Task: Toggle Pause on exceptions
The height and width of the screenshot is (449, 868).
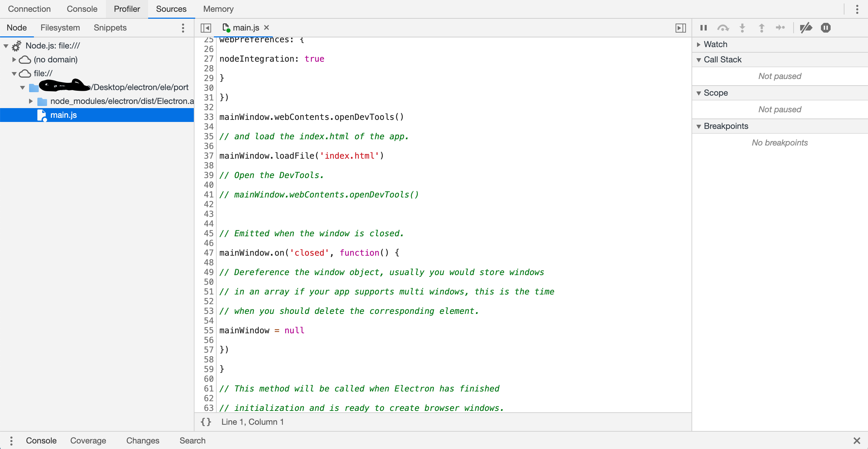Action: [x=826, y=28]
